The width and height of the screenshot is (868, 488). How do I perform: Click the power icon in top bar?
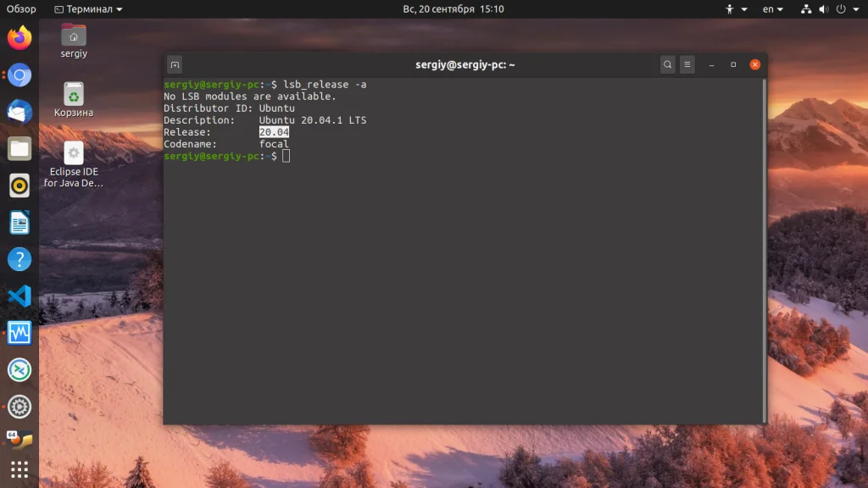[x=841, y=8]
